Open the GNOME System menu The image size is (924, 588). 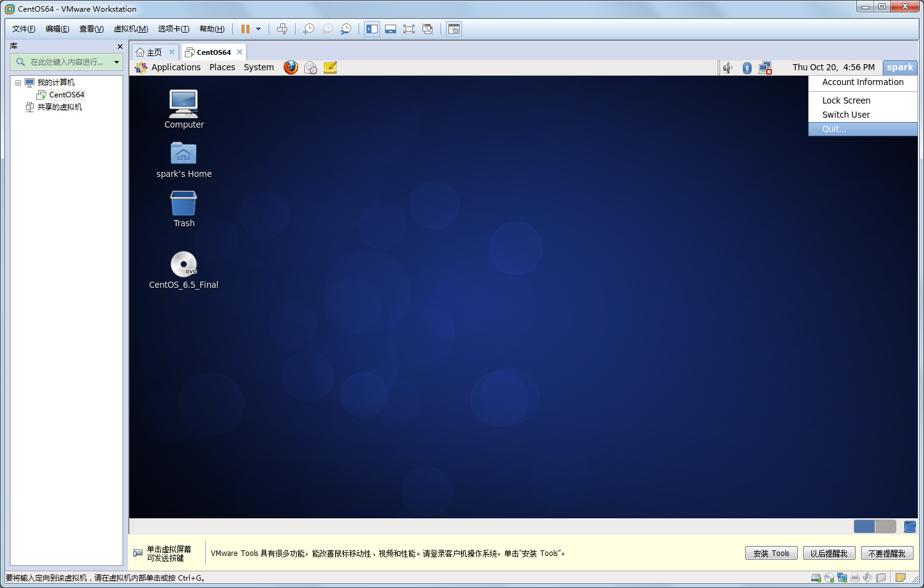(x=259, y=67)
